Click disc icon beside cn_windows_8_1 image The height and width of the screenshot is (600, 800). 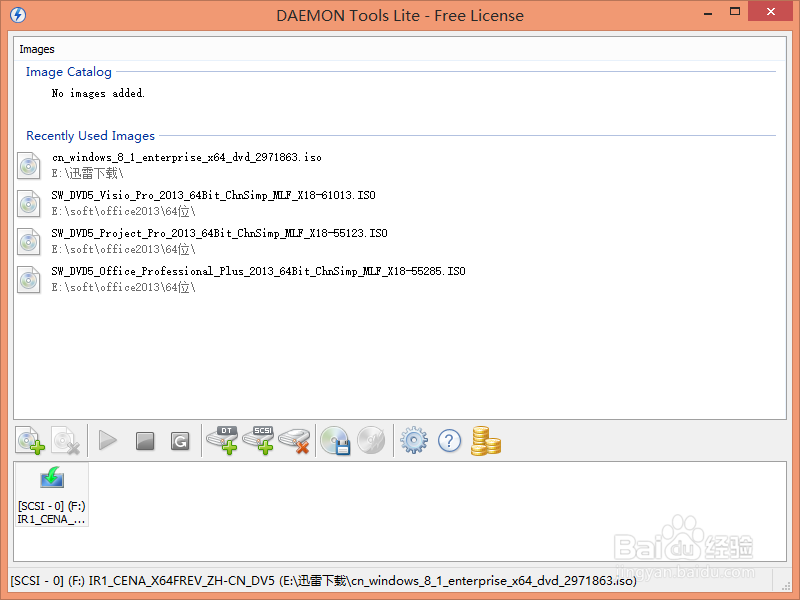(x=29, y=166)
